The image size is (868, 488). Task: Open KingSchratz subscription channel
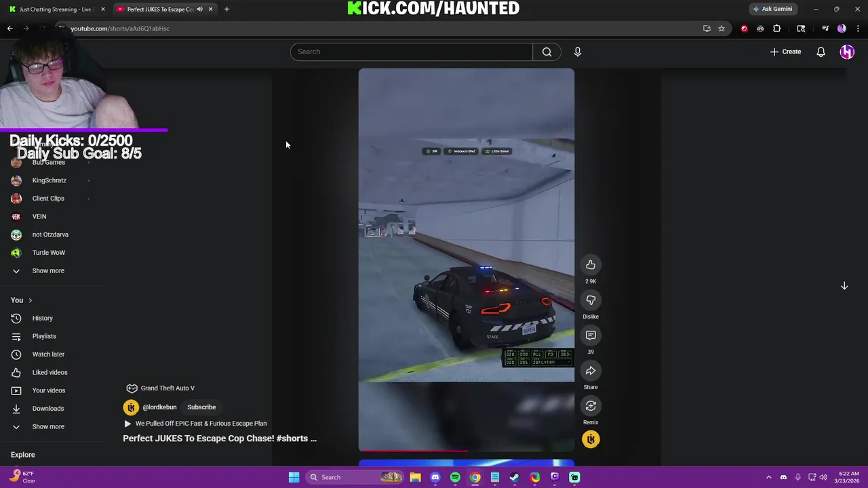[x=49, y=180]
